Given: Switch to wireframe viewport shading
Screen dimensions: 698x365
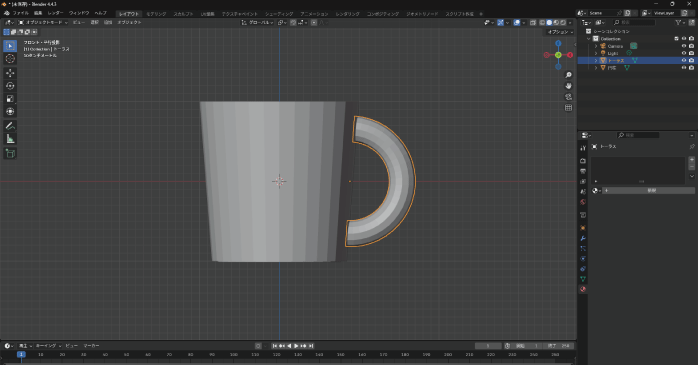Looking at the screenshot, I should click(x=542, y=22).
